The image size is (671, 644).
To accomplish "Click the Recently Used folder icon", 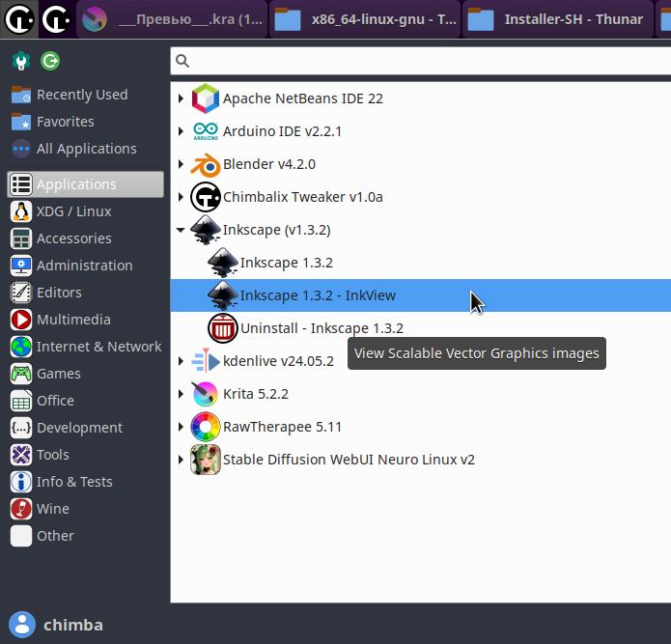I will (21, 95).
